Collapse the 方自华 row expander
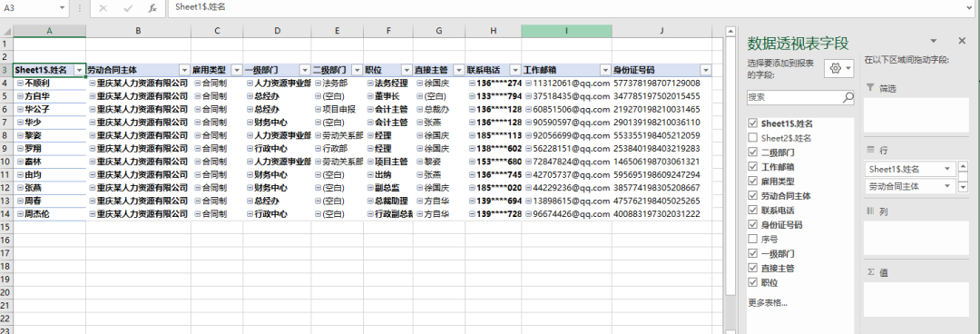The width and height of the screenshot is (980, 334). [20, 95]
